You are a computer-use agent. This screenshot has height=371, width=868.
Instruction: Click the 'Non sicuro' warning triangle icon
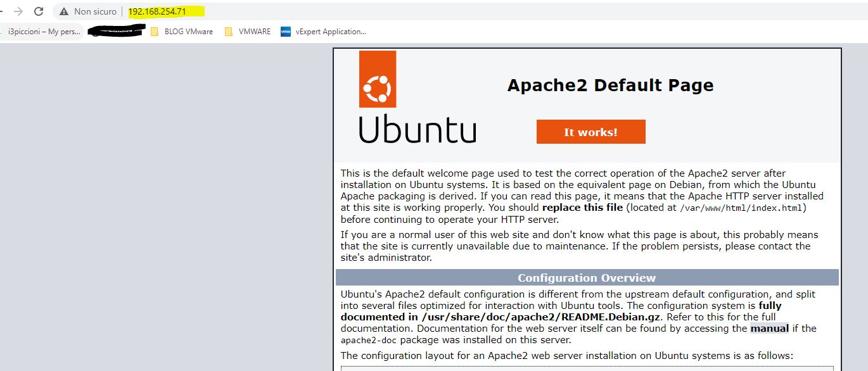tap(64, 11)
